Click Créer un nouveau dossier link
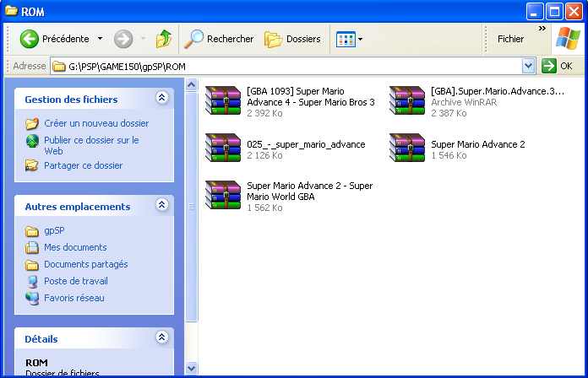The height and width of the screenshot is (378, 588). [96, 123]
